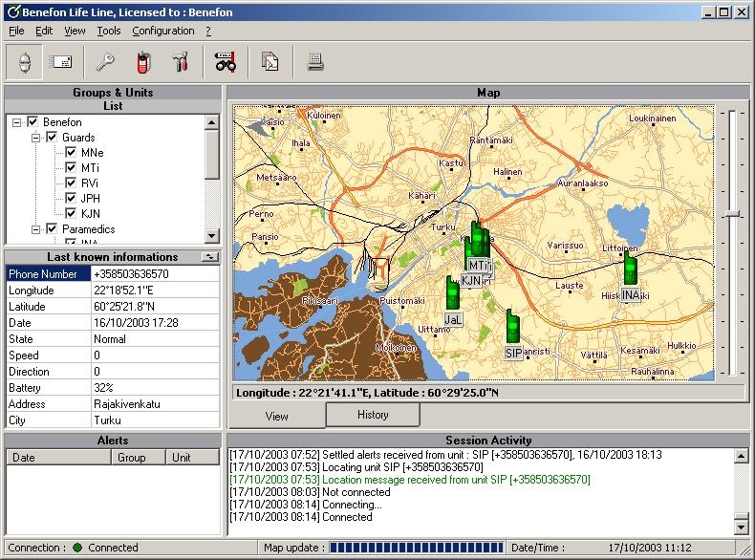This screenshot has width=755, height=560.
Task: Open the Configuration menu
Action: click(x=163, y=31)
